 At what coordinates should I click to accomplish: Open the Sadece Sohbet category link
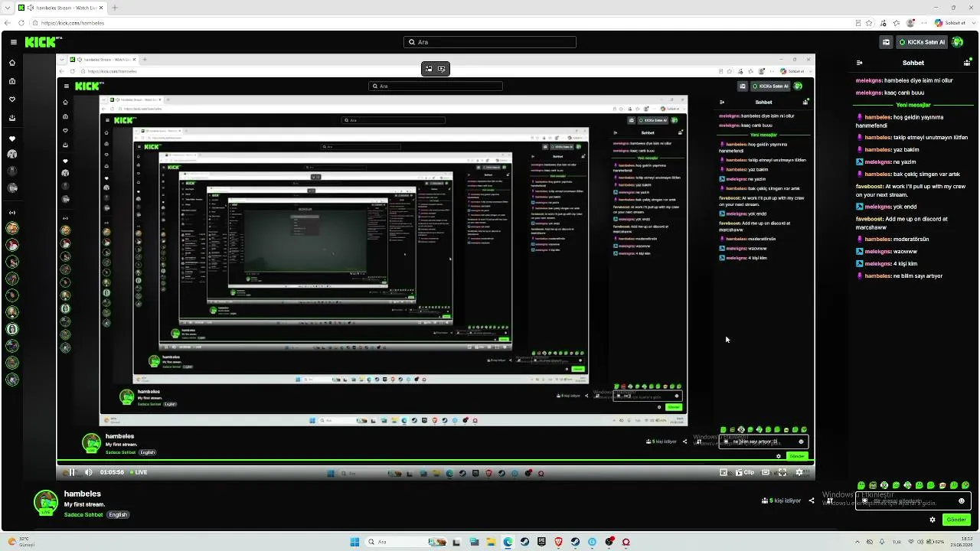tap(83, 514)
